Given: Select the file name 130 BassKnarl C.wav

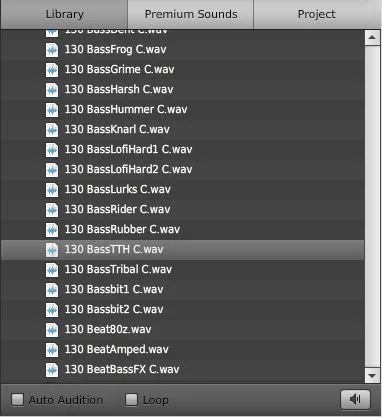Looking at the screenshot, I should tap(117, 129).
